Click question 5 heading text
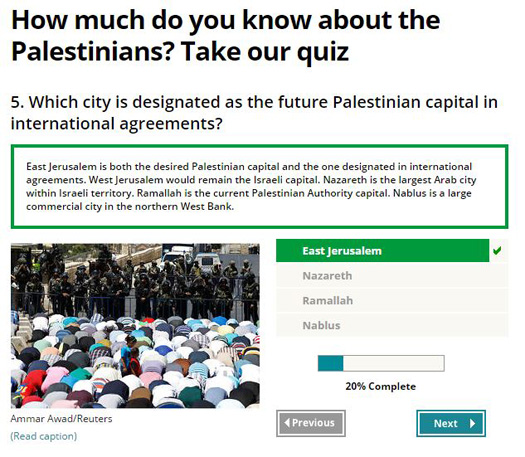Viewport: 525px width, 457px height. click(x=254, y=112)
